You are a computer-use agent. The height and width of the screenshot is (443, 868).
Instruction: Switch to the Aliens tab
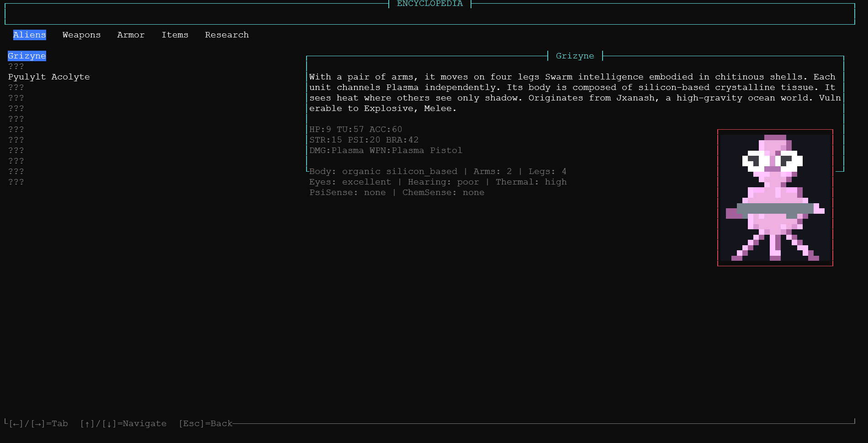30,35
